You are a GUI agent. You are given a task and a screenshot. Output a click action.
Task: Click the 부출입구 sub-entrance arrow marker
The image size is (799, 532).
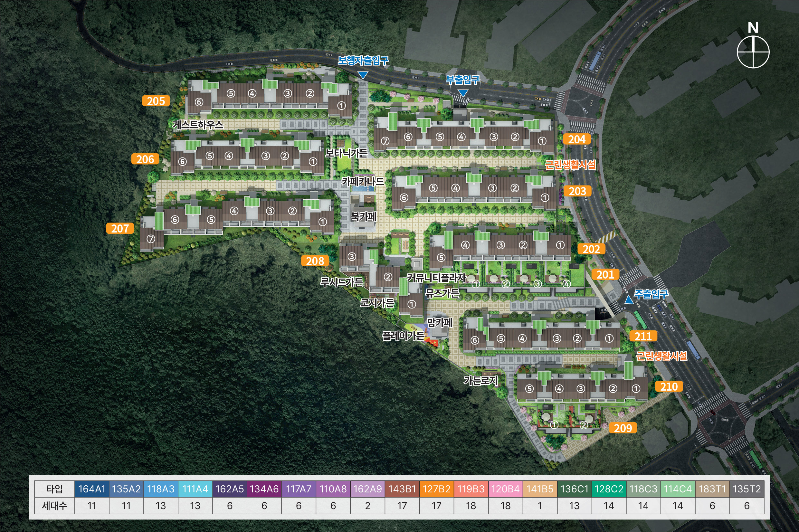(x=463, y=93)
